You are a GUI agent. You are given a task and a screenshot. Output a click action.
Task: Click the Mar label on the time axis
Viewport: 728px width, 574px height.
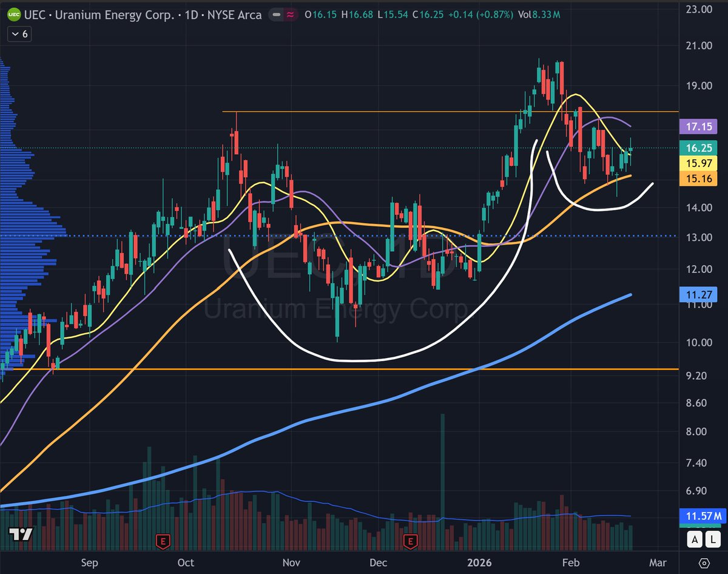[658, 562]
